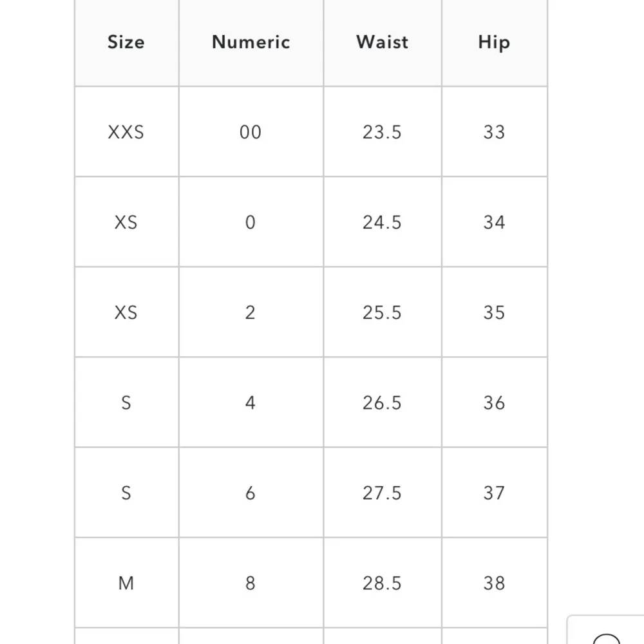Image resolution: width=644 pixels, height=644 pixels.
Task: Select the 25.5 waist cell
Action: pyautogui.click(x=382, y=312)
